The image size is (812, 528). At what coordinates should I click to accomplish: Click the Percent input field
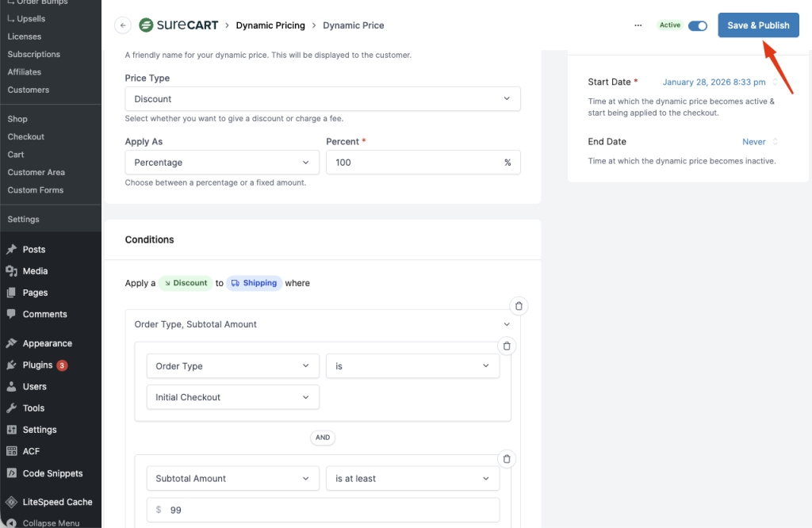423,163
